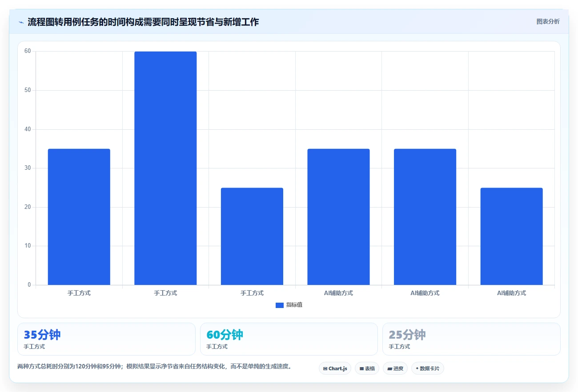578x392 pixels.
Task: Click the y-axis label 50
Action: [28, 90]
